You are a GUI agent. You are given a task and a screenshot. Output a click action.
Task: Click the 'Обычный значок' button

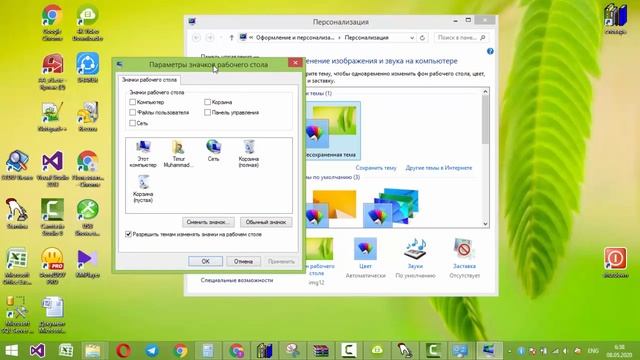click(266, 222)
